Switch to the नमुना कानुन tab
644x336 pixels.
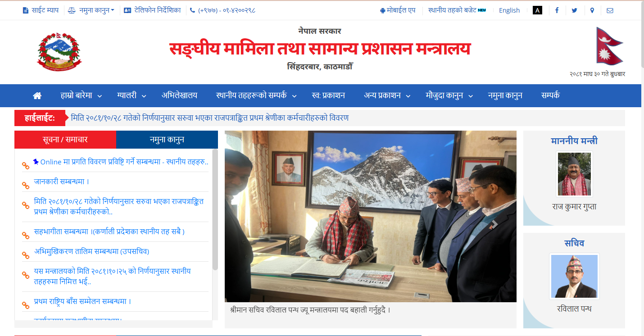pyautogui.click(x=167, y=140)
